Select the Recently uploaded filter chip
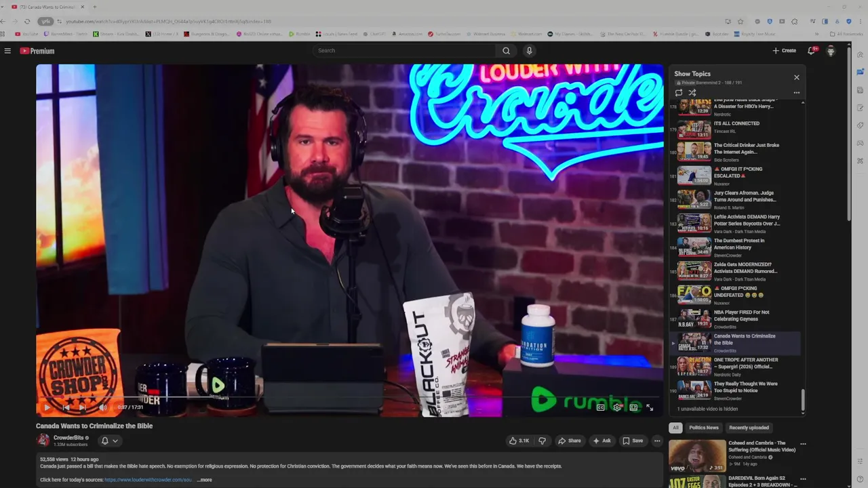 (749, 428)
